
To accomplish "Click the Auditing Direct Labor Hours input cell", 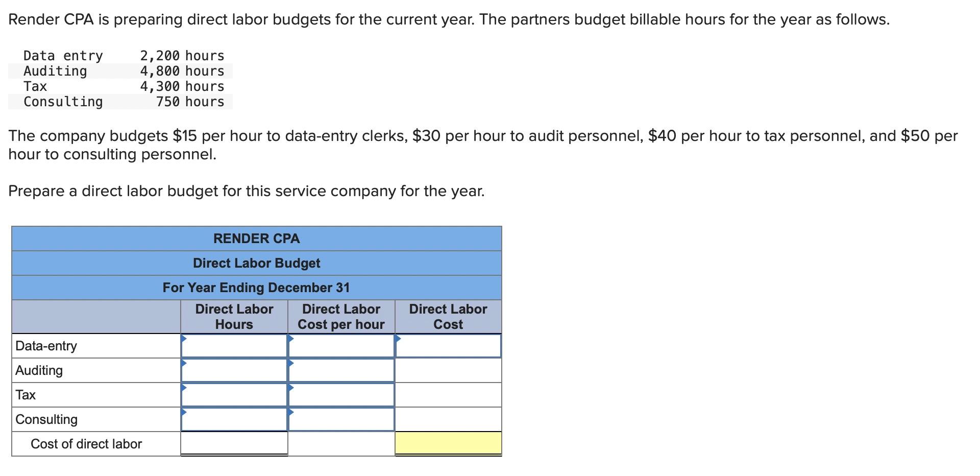I will pos(235,370).
